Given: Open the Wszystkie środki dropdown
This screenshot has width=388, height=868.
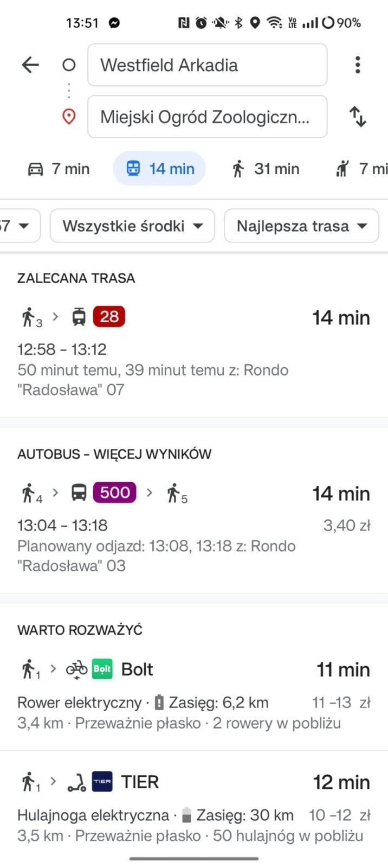Looking at the screenshot, I should [x=132, y=226].
